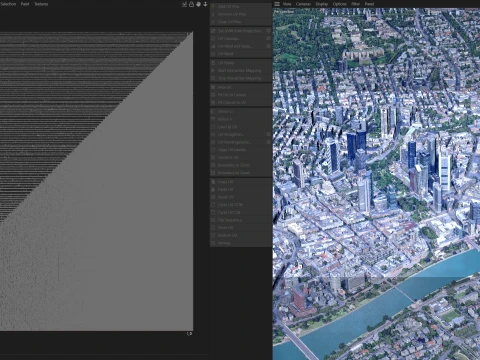Open the viewport Display menu
The height and width of the screenshot is (360, 480).
pos(322,4)
